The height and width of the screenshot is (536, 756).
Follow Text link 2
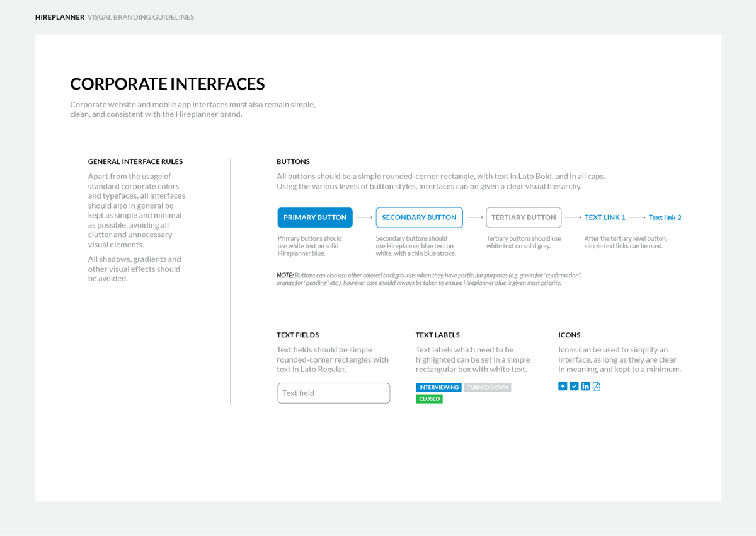[665, 217]
